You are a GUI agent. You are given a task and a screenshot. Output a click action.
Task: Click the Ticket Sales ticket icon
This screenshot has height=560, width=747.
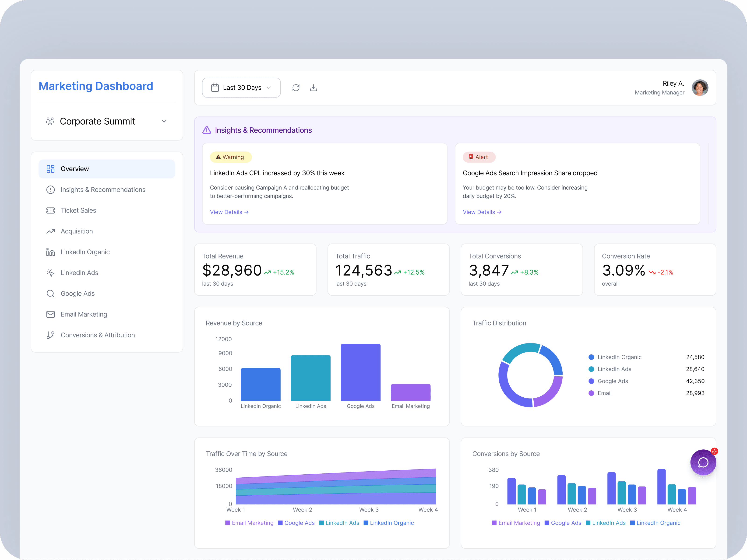point(50,211)
